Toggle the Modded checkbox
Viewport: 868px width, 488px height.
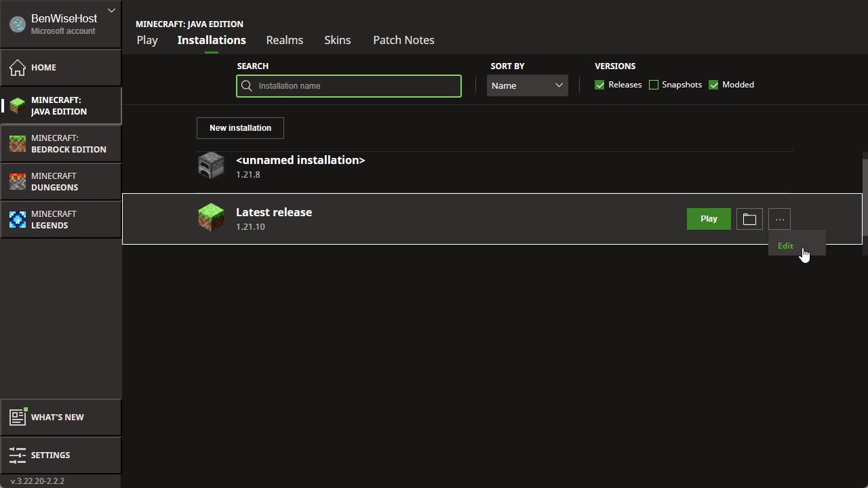coord(713,85)
